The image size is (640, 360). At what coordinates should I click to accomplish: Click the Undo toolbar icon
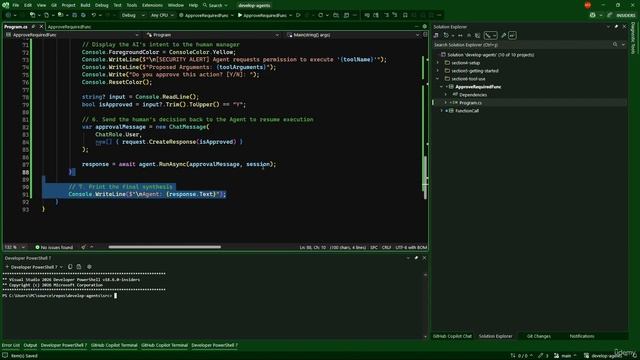pos(94,15)
